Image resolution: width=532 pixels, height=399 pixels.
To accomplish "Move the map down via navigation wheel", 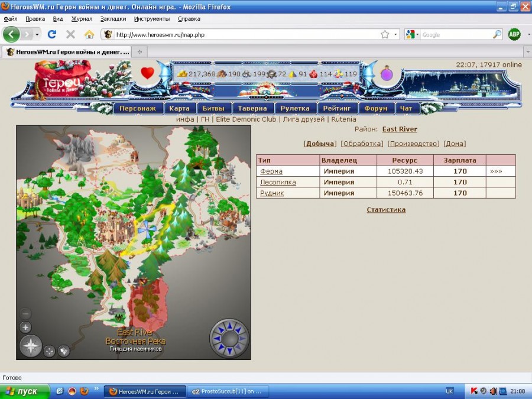I will [230, 351].
